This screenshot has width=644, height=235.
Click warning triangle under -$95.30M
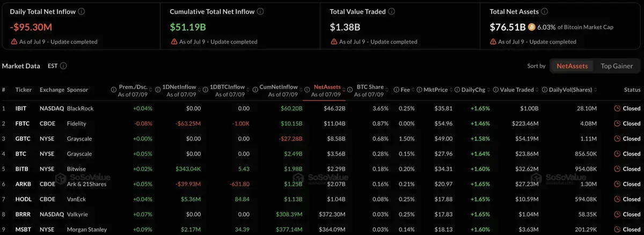coord(14,41)
